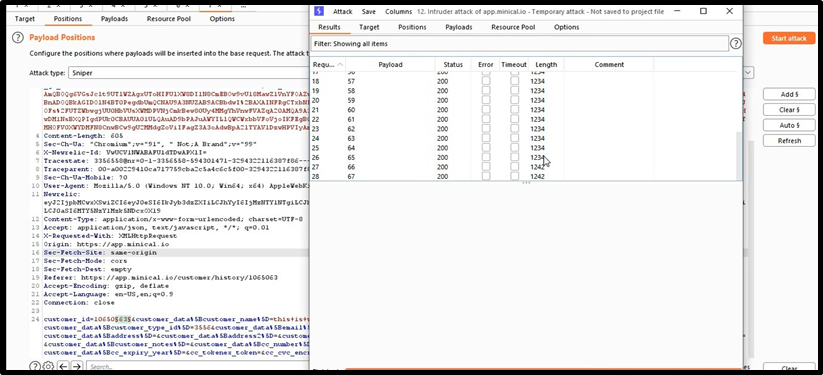
Task: Click Burp Suite logo icon in attack window
Action: tap(319, 11)
